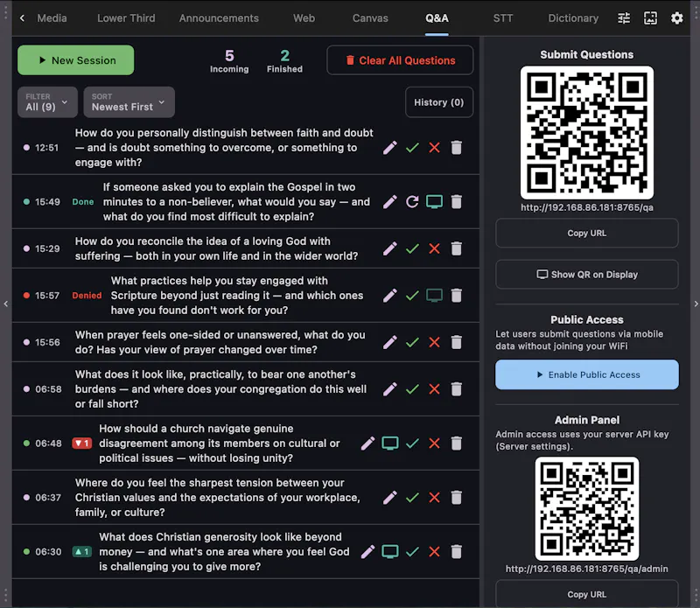Open the sliders adjustment settings icon
This screenshot has height=608, width=700.
click(624, 18)
